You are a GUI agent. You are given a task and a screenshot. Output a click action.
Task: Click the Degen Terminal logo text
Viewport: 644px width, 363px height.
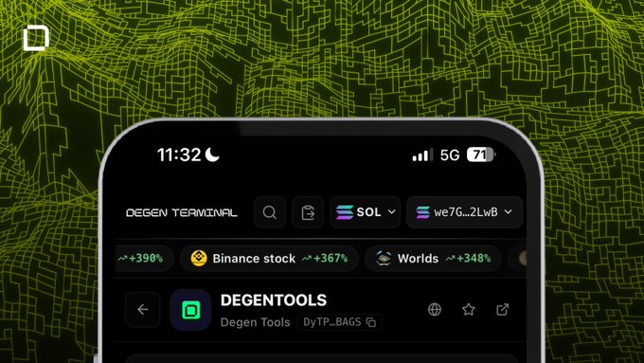[x=182, y=212]
